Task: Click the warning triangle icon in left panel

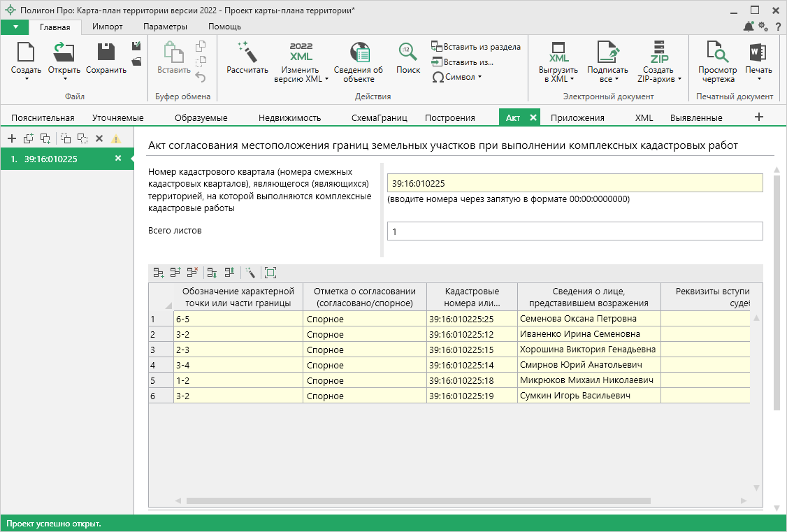Action: pos(116,138)
